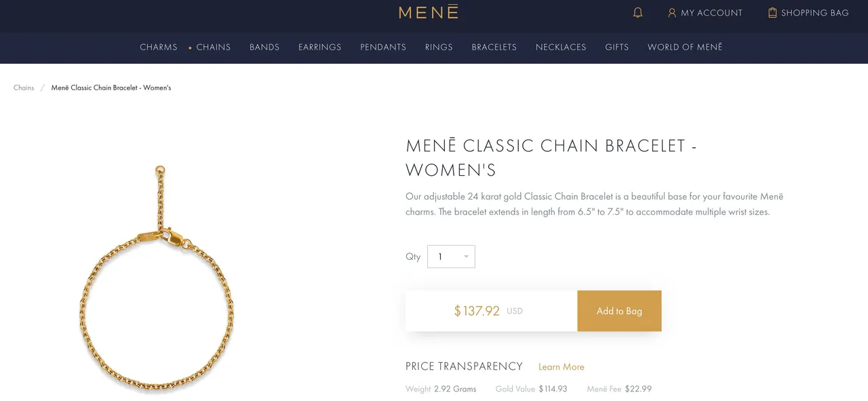The height and width of the screenshot is (401, 868).
Task: View the Necklaces category
Action: tap(561, 47)
